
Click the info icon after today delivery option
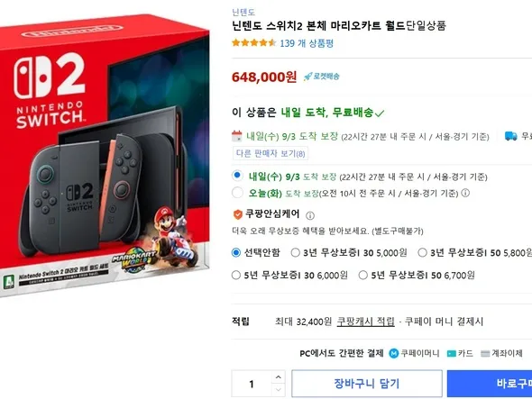click(465, 194)
